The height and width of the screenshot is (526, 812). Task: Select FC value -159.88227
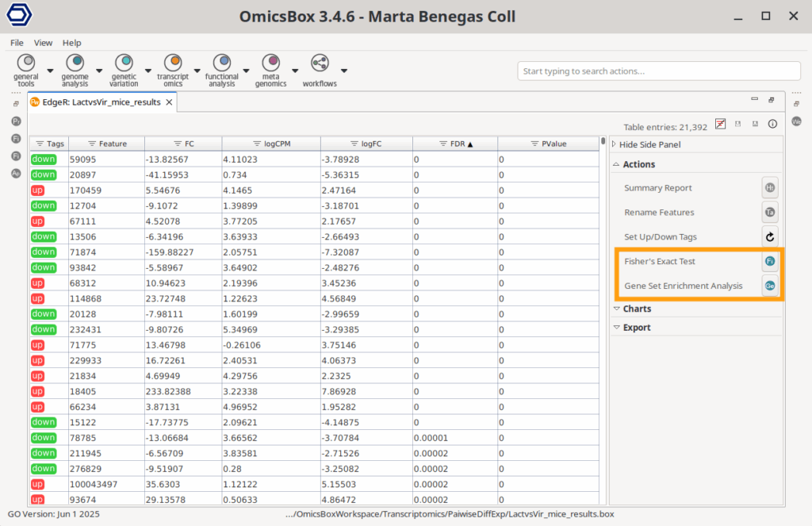(183, 251)
